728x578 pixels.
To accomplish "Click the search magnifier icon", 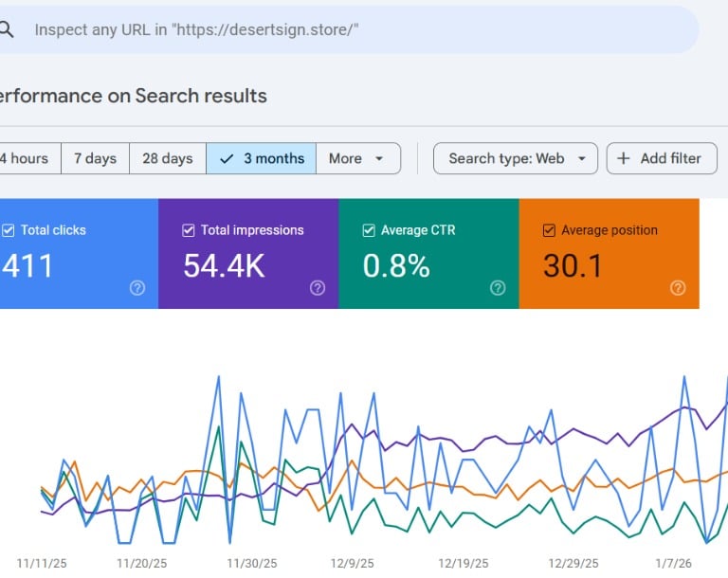I will coord(7,28).
